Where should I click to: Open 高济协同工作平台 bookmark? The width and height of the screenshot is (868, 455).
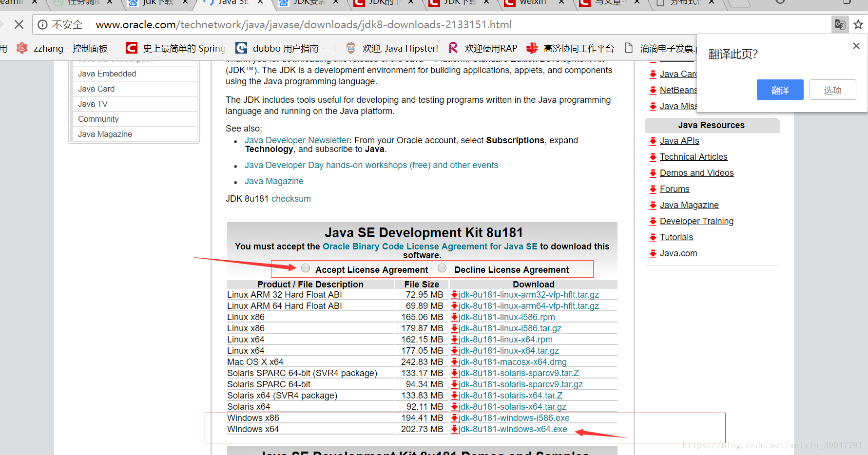pyautogui.click(x=570, y=48)
